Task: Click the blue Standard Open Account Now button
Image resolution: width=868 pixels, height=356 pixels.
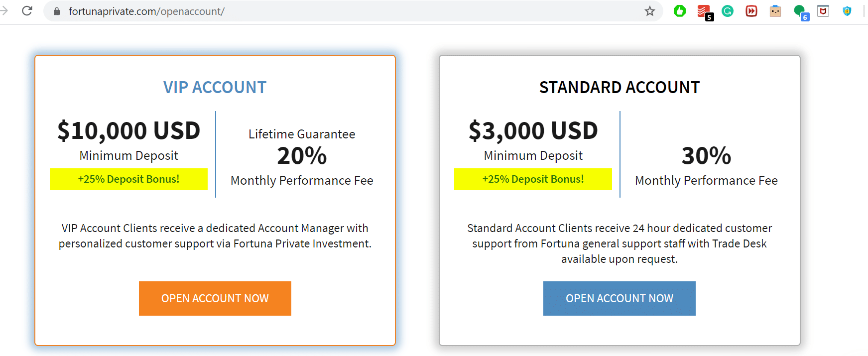Action: [619, 298]
